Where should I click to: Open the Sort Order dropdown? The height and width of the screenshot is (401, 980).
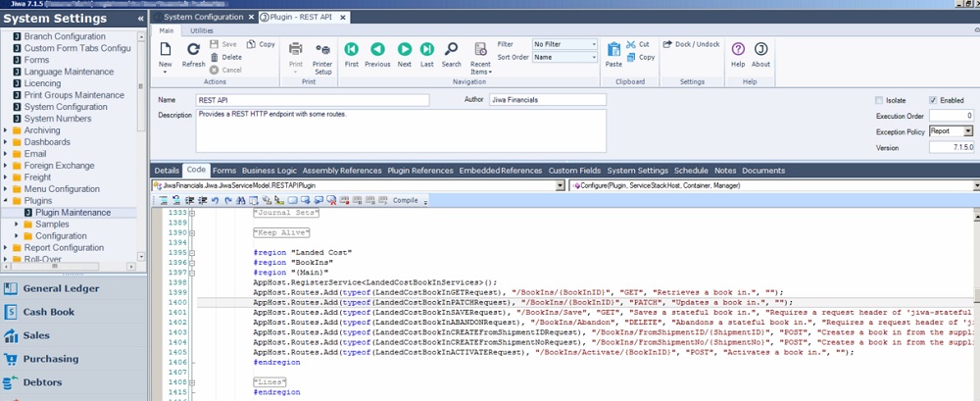564,57
